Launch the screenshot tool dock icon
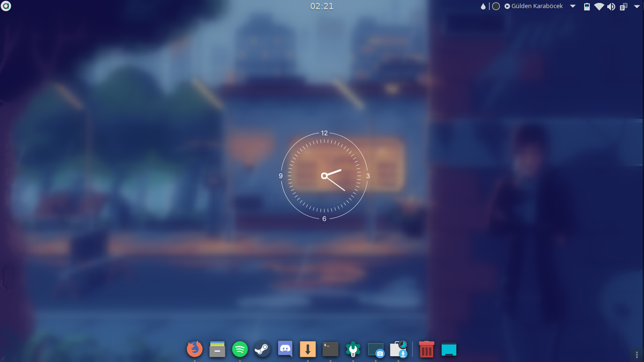 376,349
